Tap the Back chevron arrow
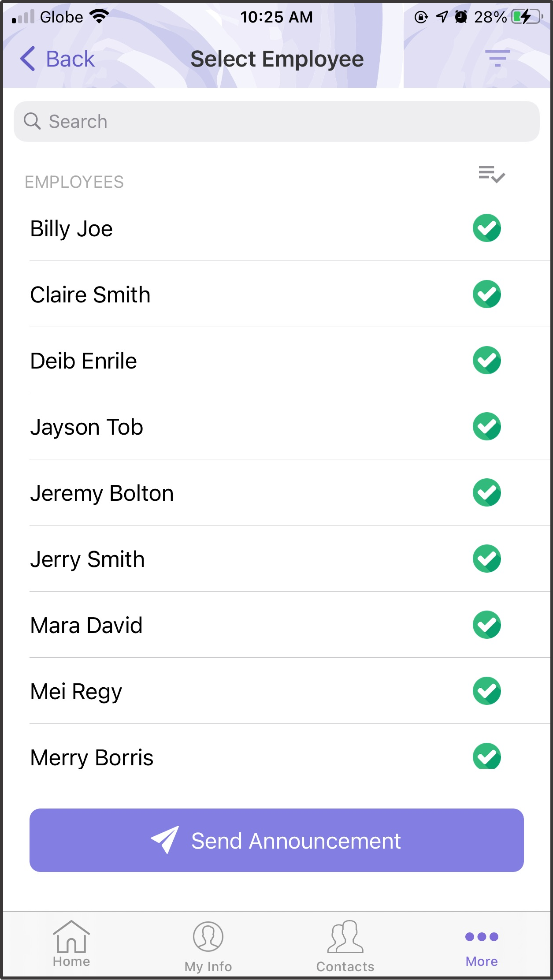553x980 pixels. (28, 59)
